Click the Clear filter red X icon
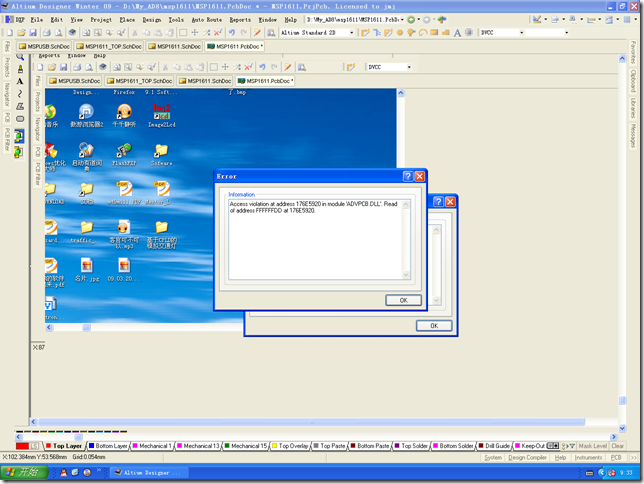Screen dimensions: 644x484 [218, 32]
